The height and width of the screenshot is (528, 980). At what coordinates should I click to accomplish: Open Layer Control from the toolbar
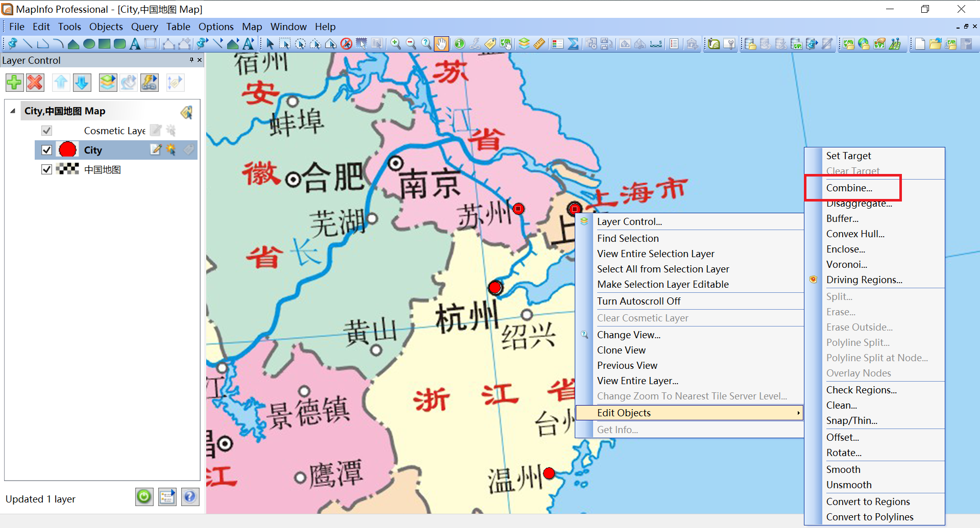click(524, 43)
